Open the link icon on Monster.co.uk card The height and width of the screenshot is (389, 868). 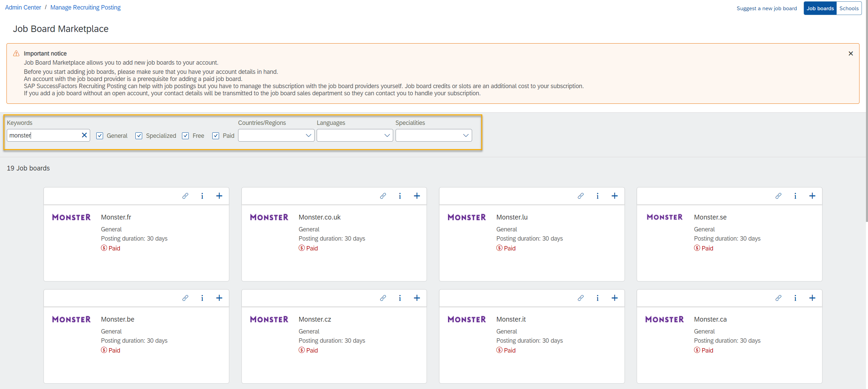[383, 196]
